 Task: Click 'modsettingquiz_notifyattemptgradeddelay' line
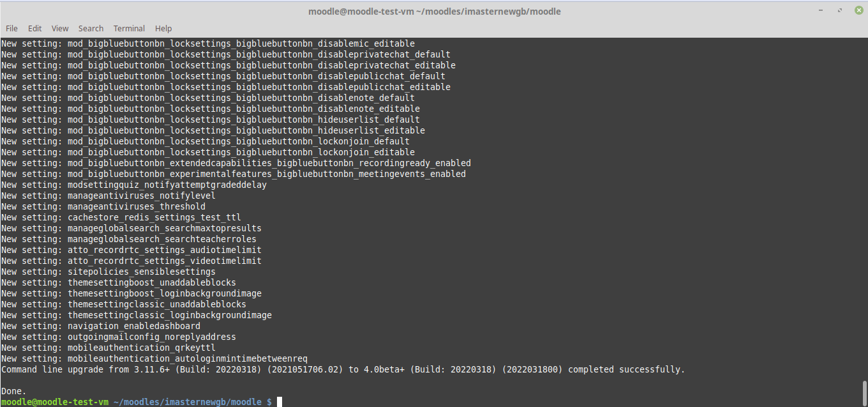[134, 185]
